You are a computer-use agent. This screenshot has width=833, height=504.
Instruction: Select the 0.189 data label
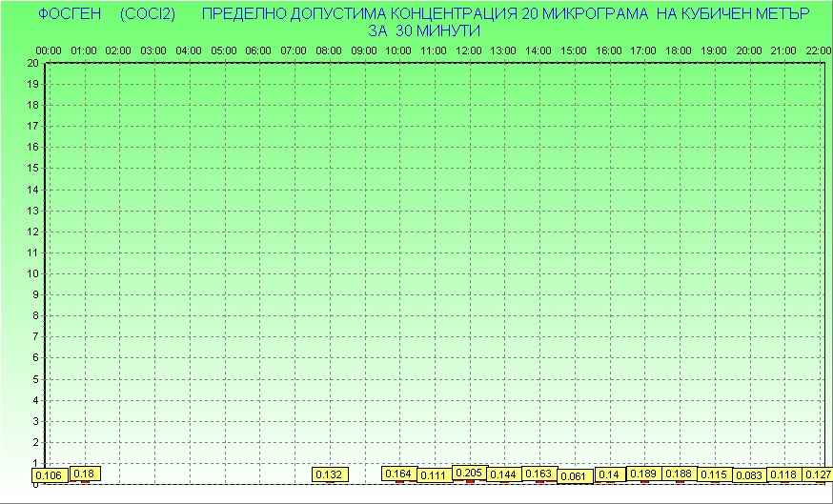(x=643, y=474)
